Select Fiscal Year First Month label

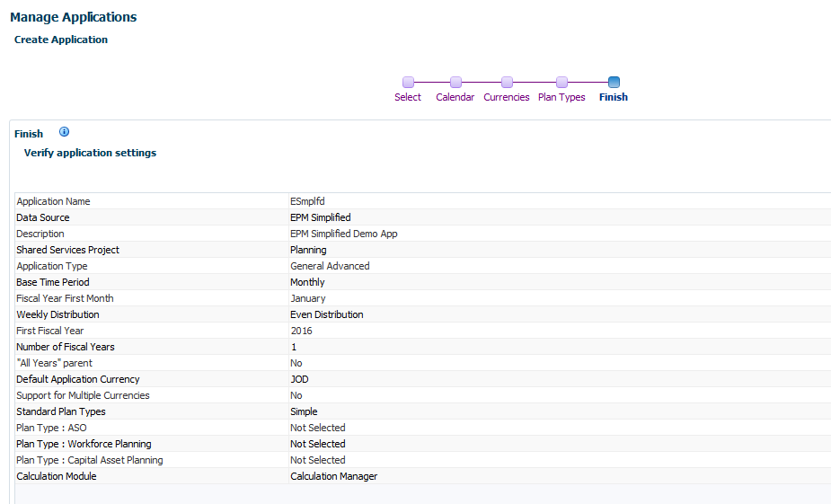point(65,298)
